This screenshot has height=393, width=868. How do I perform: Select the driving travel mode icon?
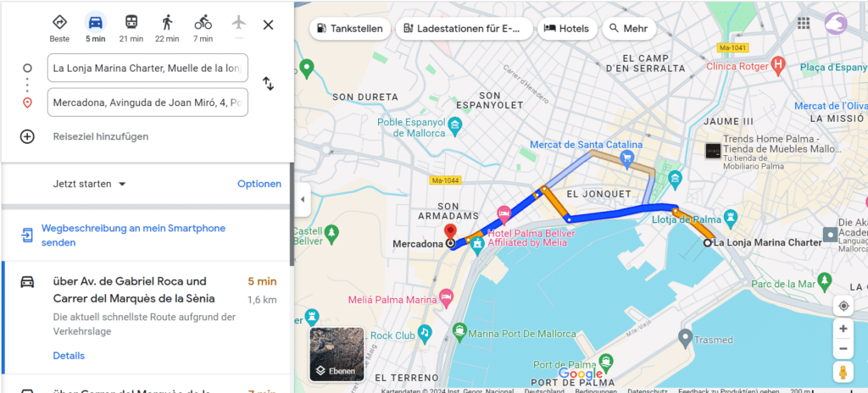95,23
